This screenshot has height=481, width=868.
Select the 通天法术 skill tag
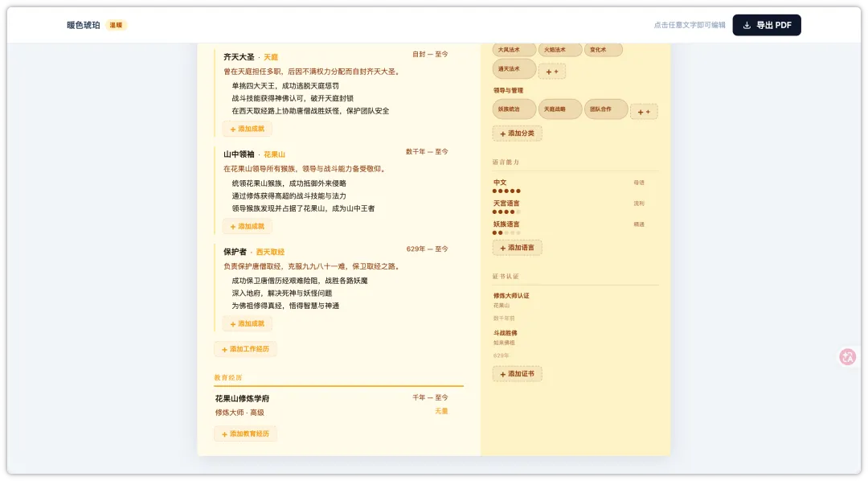click(514, 69)
